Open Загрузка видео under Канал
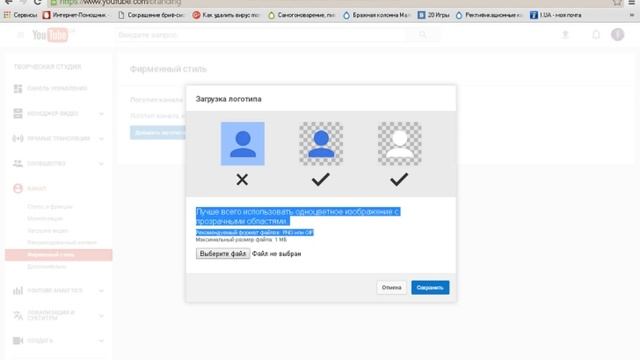This screenshot has width=640, height=360. (47, 231)
